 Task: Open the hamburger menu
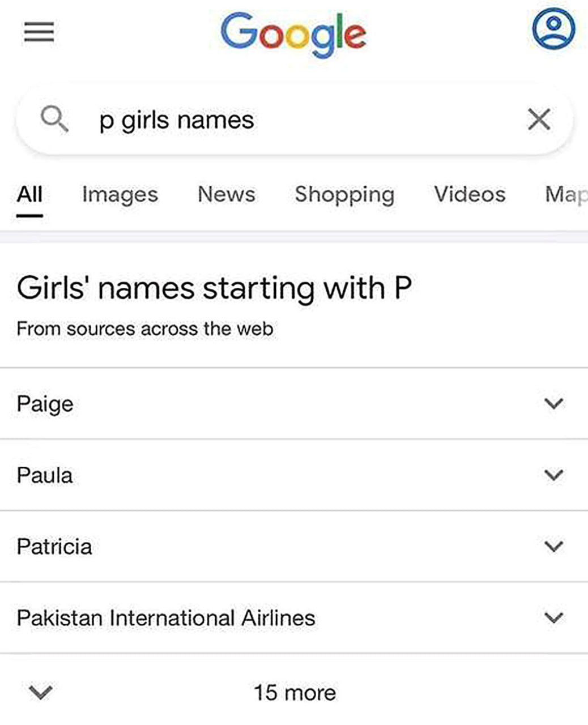click(39, 32)
